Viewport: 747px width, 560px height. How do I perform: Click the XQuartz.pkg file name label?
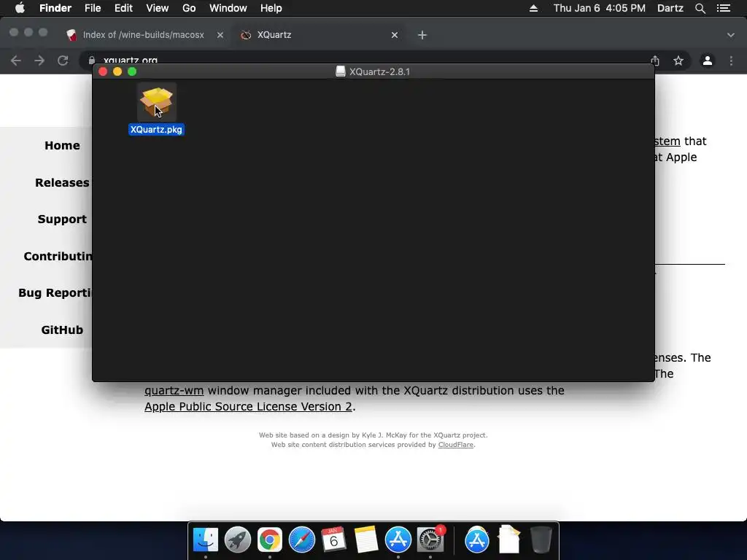coord(156,130)
